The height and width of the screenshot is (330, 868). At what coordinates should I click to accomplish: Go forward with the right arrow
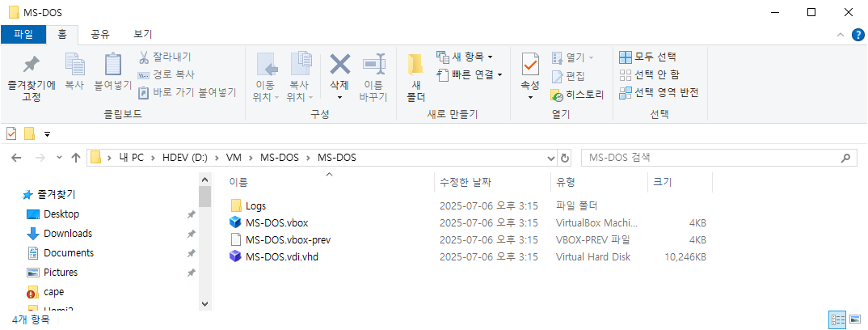40,158
